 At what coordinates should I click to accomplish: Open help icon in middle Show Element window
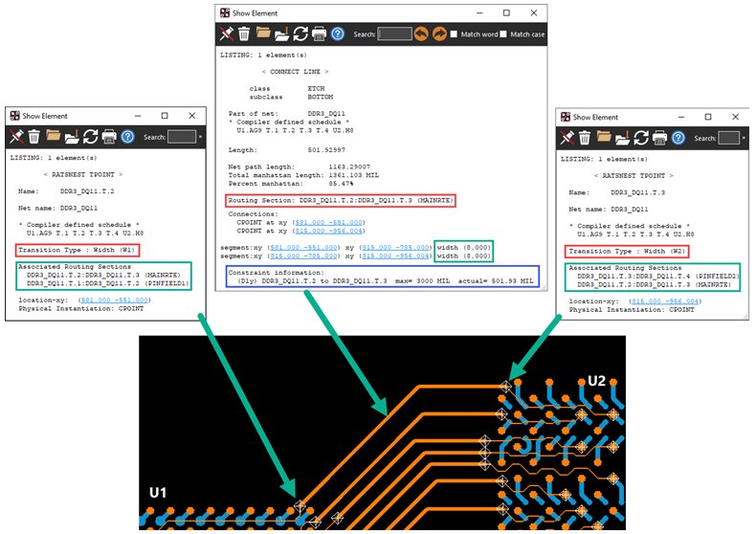point(338,33)
